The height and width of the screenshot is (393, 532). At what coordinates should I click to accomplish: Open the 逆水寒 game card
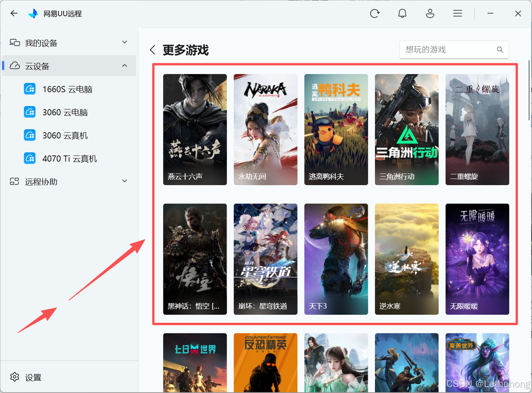coord(407,259)
